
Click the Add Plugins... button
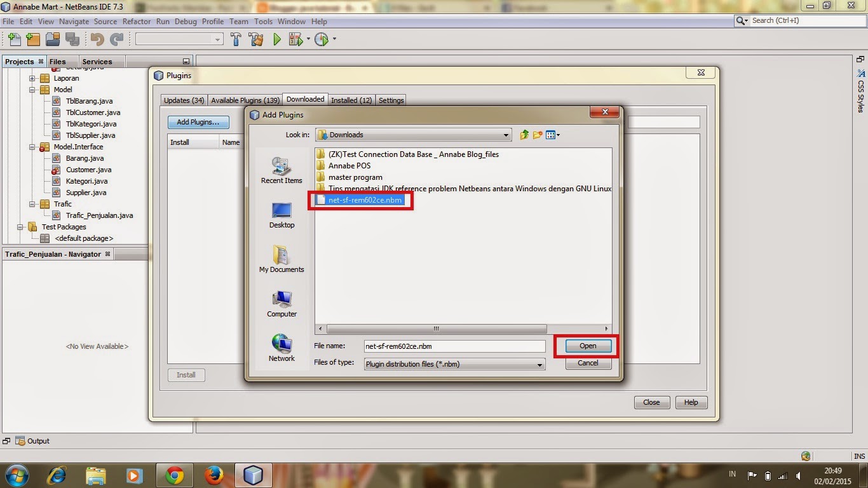click(198, 122)
